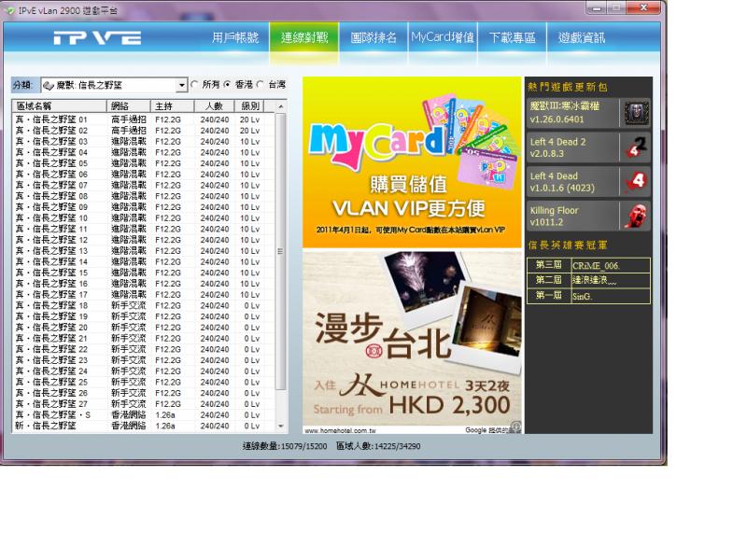The height and width of the screenshot is (560, 747).
Task: Click the IPVE logo
Action: [x=97, y=37]
